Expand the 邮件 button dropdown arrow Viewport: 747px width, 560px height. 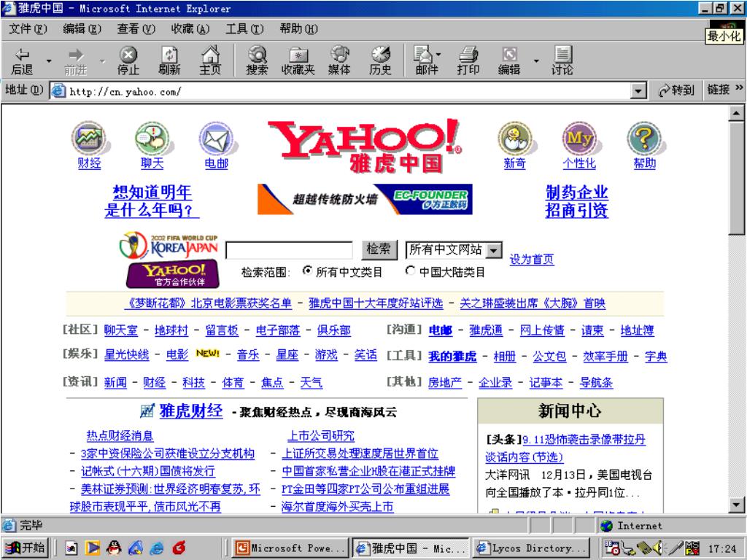tap(438, 55)
